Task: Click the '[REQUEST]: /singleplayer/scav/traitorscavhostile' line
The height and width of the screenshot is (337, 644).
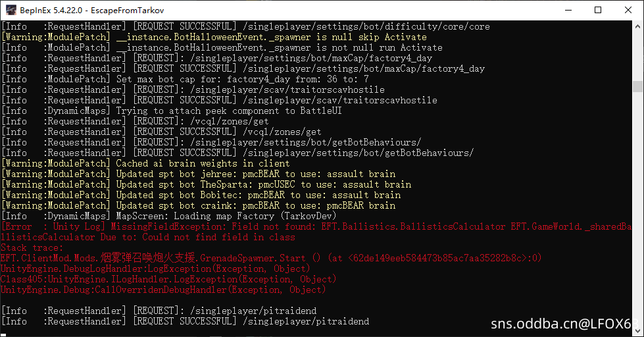Action: tap(193, 90)
